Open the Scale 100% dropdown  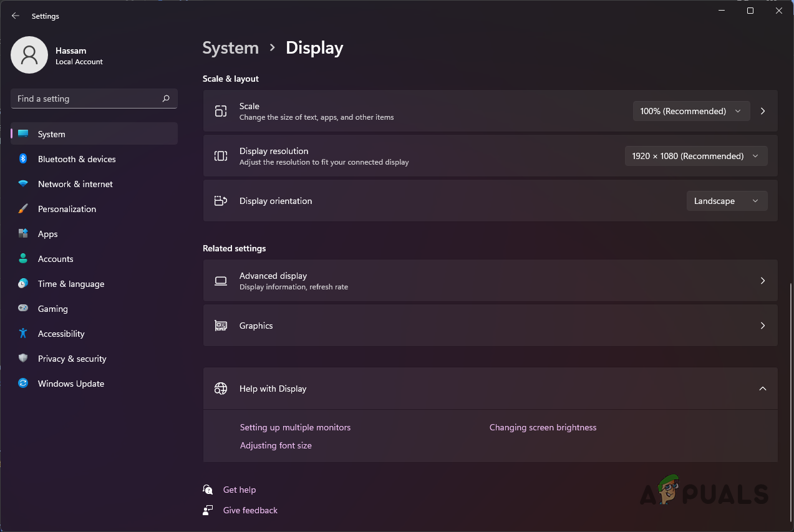pyautogui.click(x=691, y=111)
